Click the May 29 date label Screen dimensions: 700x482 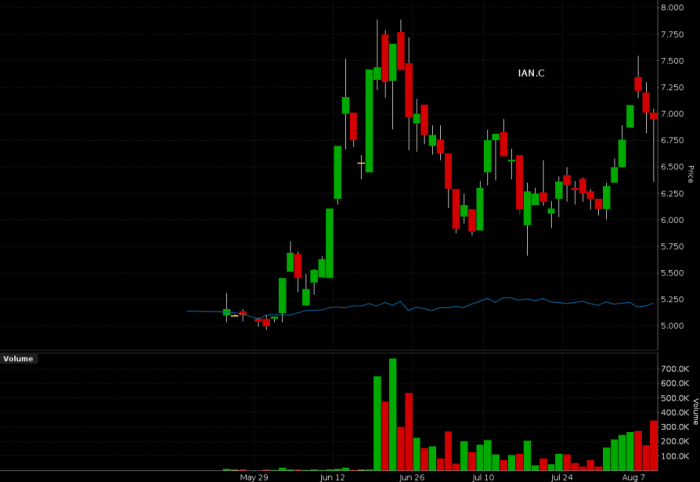(254, 478)
